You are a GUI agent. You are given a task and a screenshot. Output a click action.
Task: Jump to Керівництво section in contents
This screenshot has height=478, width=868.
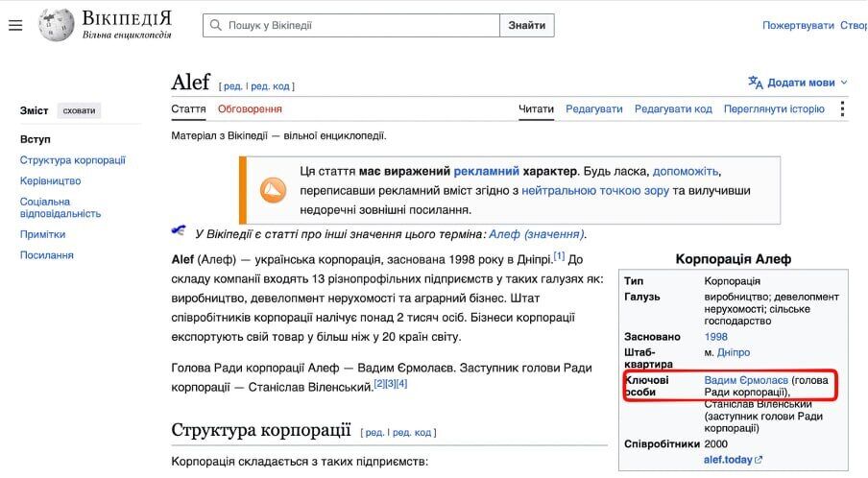pos(50,180)
